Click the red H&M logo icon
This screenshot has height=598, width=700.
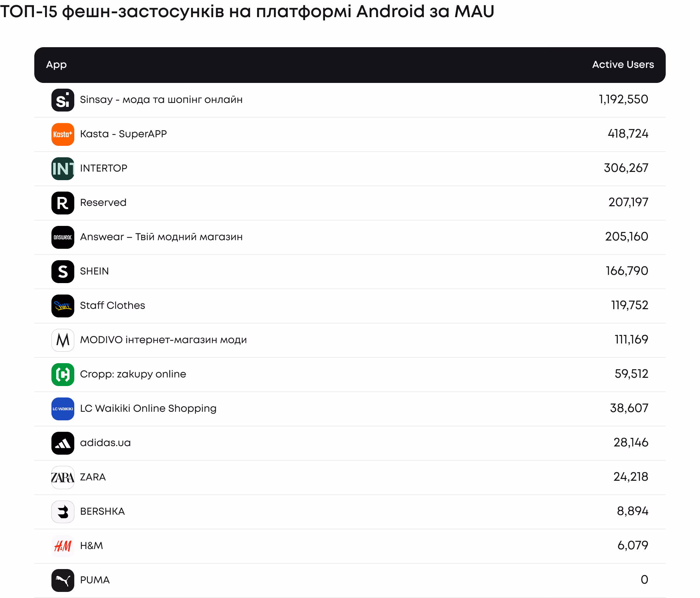(x=63, y=546)
